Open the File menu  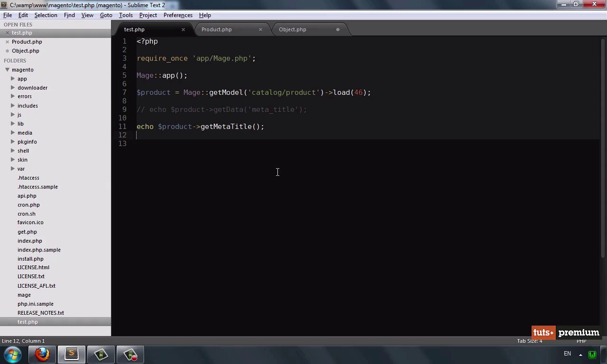8,15
